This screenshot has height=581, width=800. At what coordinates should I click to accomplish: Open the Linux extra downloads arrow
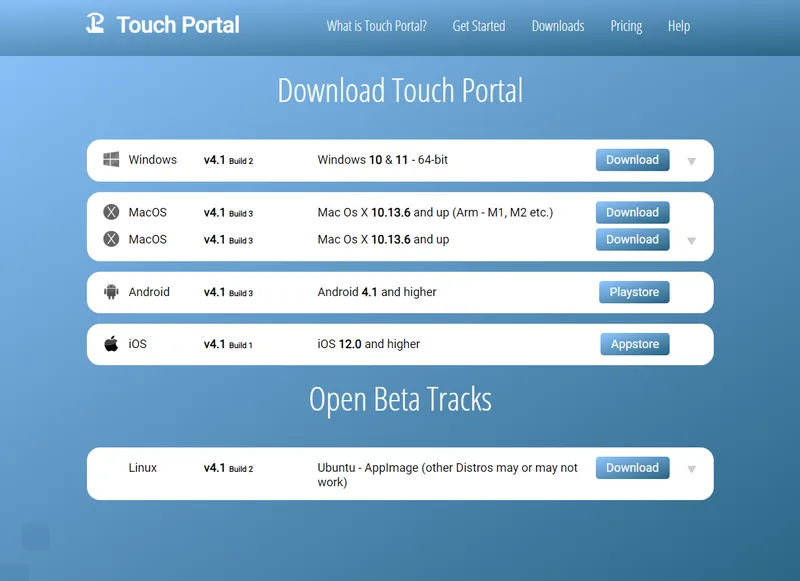point(692,467)
